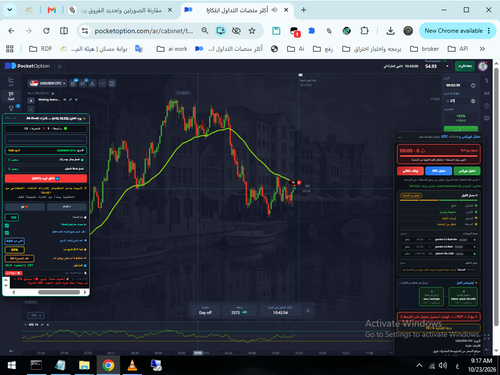Image resolution: width=500 pixels, height=375 pixels.
Task: Click the green-bordered 100 value field in bot panel
Action: tap(12, 217)
